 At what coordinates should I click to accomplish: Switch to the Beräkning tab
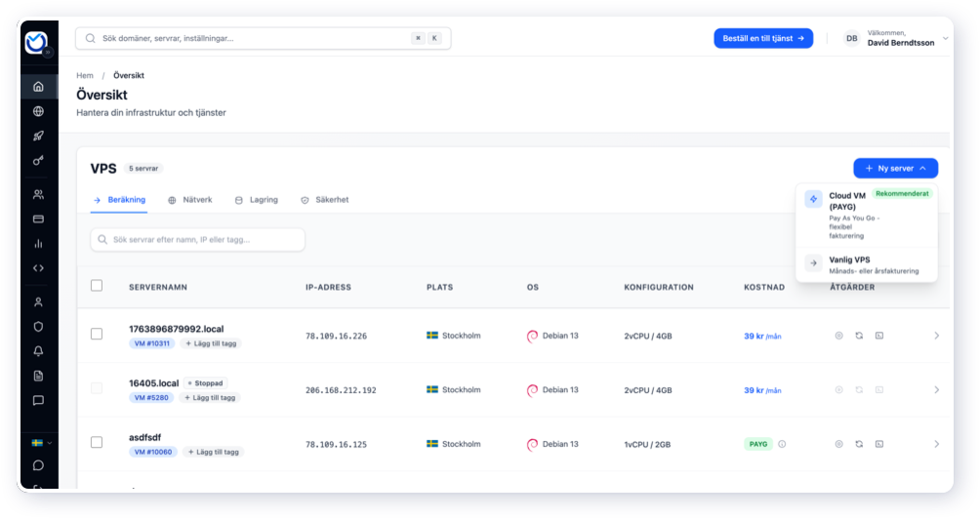click(x=119, y=200)
